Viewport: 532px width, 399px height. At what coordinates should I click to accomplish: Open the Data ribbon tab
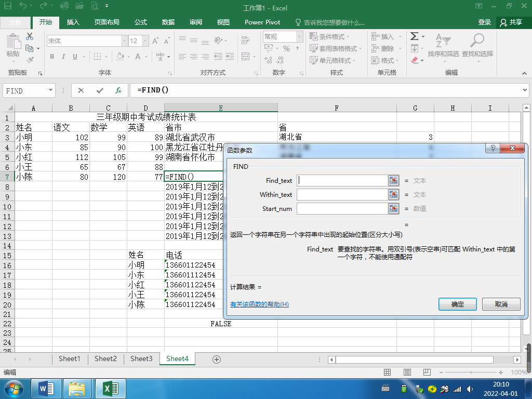pyautogui.click(x=168, y=22)
